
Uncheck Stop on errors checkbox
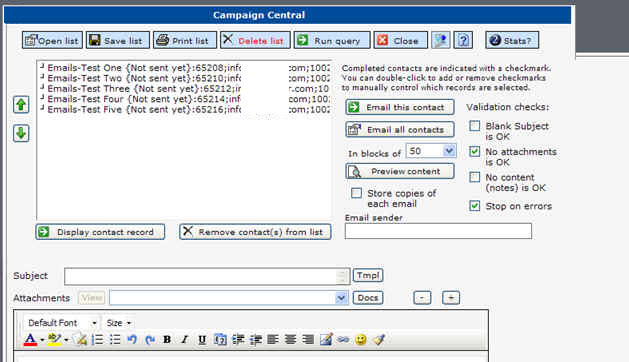475,206
